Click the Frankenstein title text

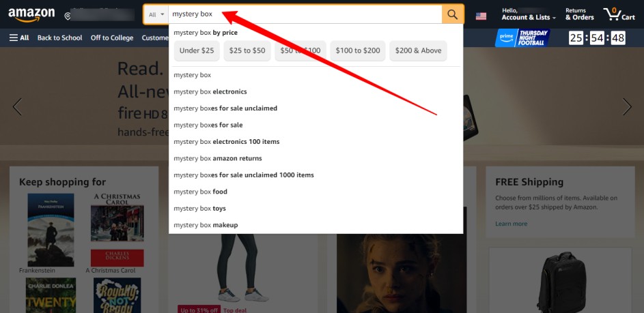coord(37,270)
